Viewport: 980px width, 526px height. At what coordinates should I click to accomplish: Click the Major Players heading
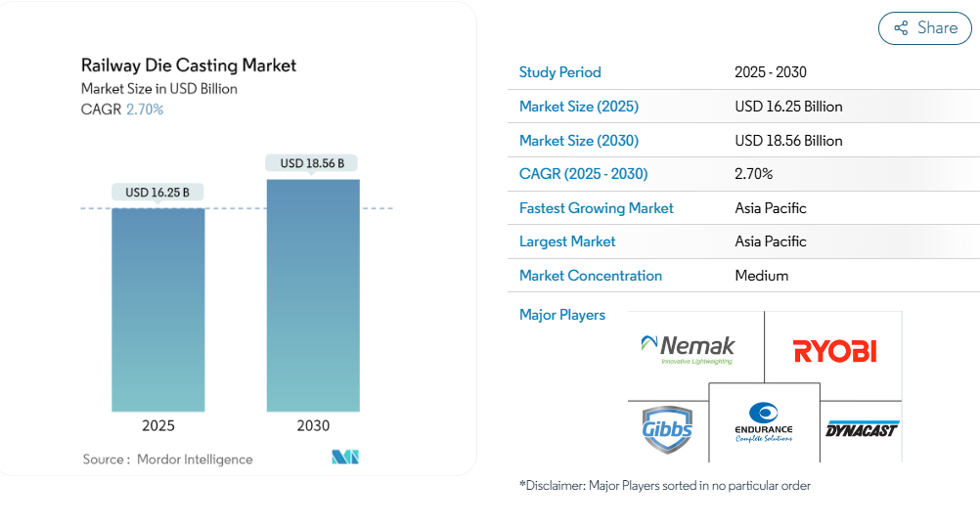[x=562, y=315]
